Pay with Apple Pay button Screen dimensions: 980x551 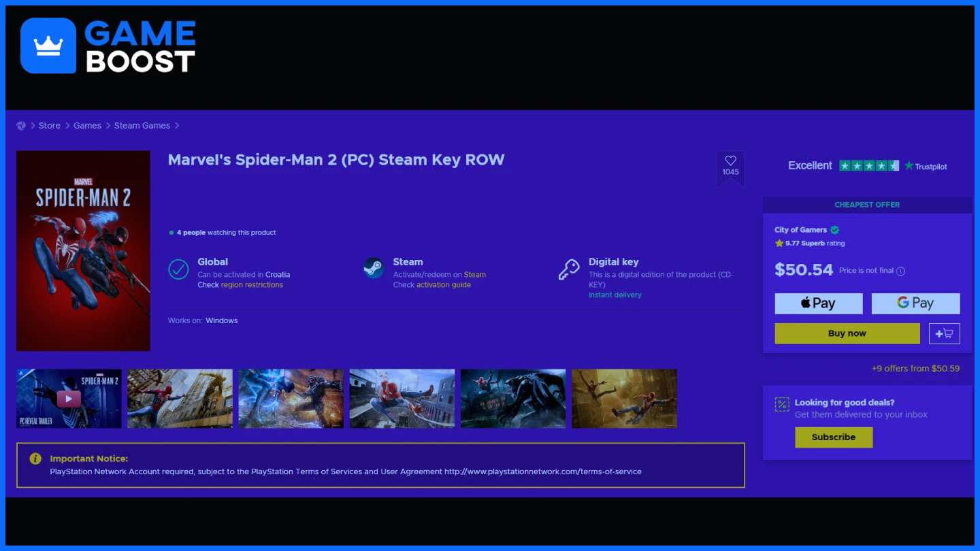coord(819,303)
